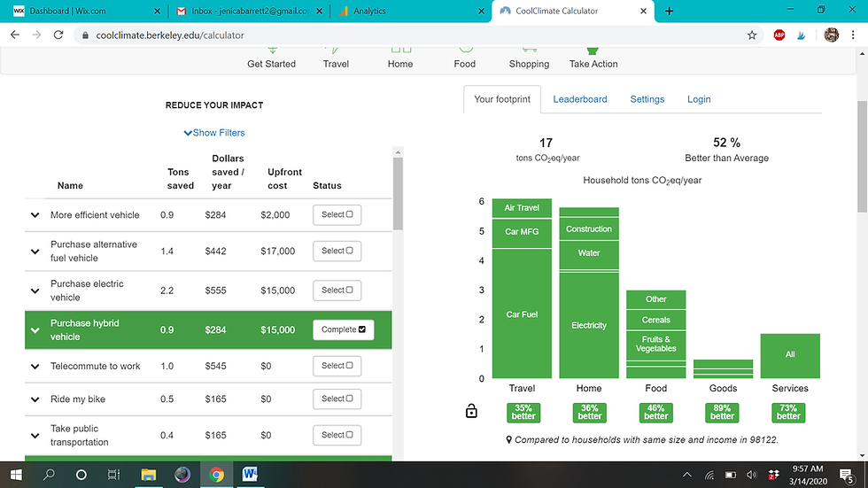868x488 pixels.
Task: Click the site lock icon in address bar
Action: [x=85, y=35]
